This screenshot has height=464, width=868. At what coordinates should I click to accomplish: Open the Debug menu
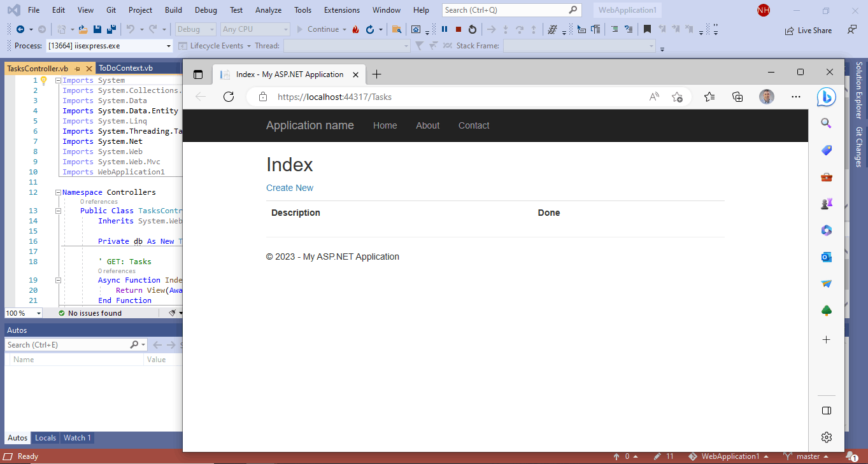pyautogui.click(x=206, y=10)
